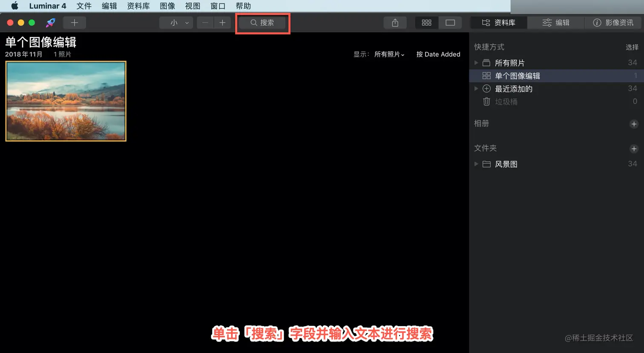Click the Luminar rocket logo icon

pyautogui.click(x=51, y=23)
